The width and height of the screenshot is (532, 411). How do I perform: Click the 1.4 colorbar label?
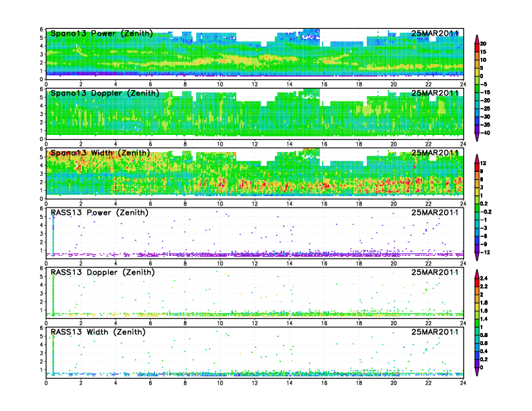point(484,319)
